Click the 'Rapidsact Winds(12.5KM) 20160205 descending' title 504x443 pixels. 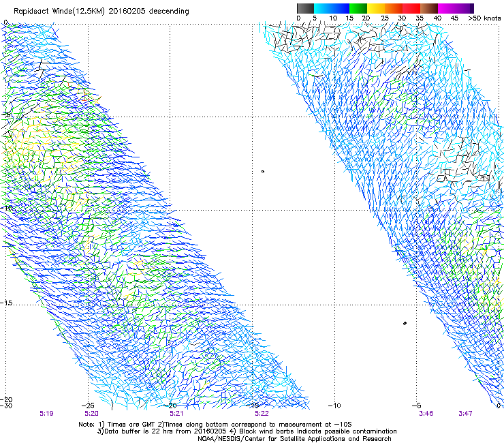tap(101, 11)
